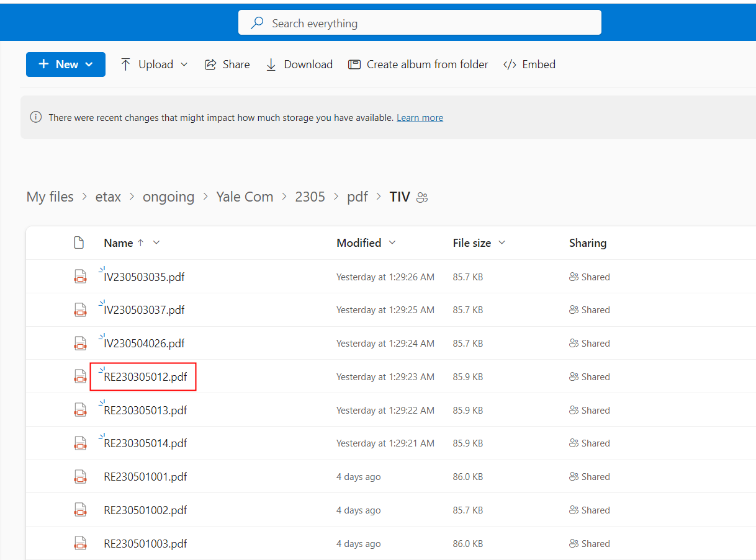Click the PDF icon of RE230305013.pdf
Viewport: 756px width, 560px height.
point(80,410)
